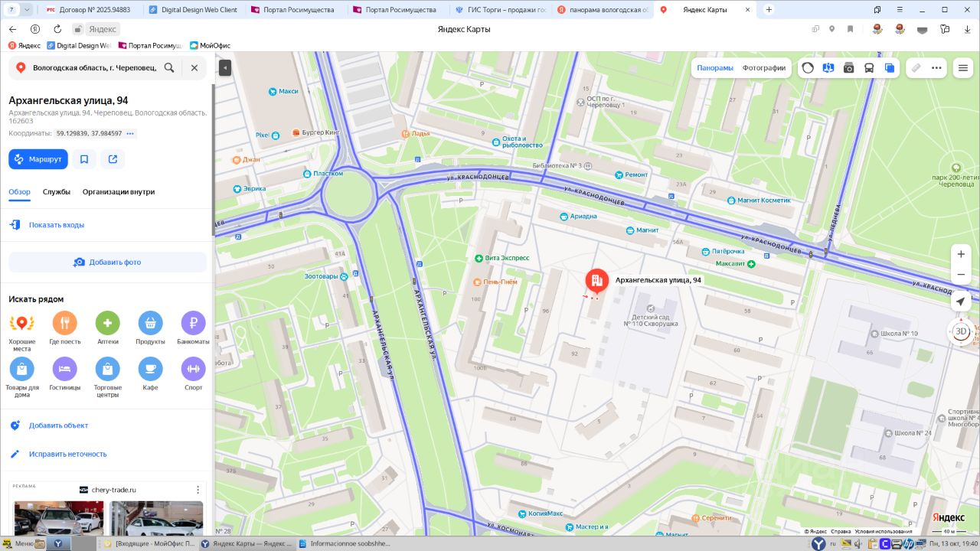980x551 pixels.
Task: Collapse the left info panel
Action: click(225, 68)
